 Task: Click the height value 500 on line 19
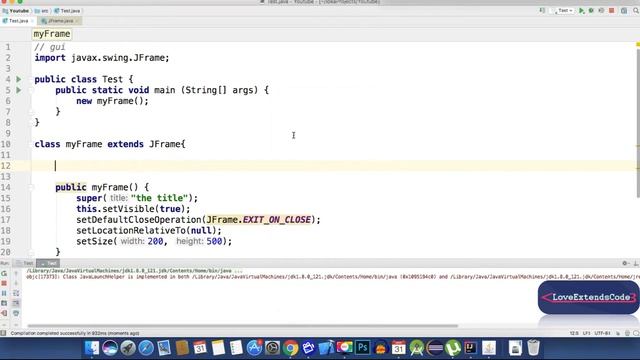coord(214,241)
